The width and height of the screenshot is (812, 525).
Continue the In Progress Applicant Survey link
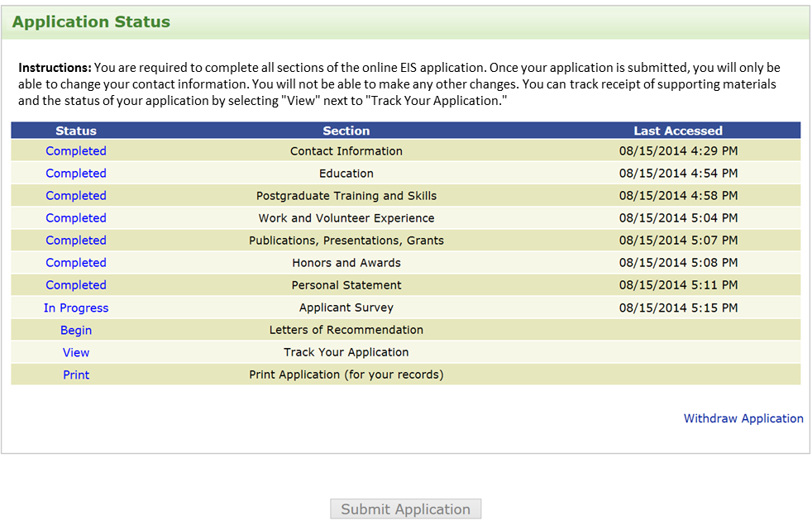(76, 308)
